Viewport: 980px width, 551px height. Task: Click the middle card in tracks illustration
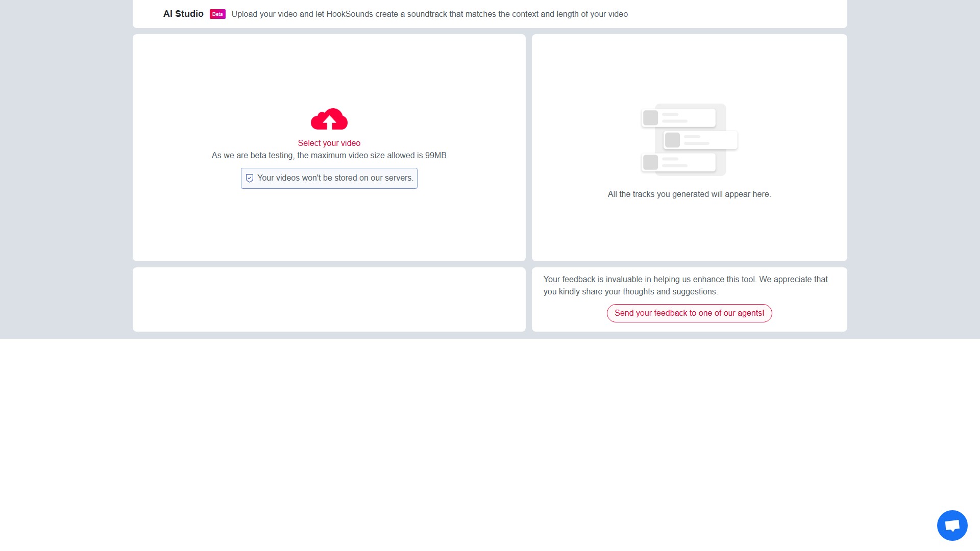pyautogui.click(x=700, y=140)
